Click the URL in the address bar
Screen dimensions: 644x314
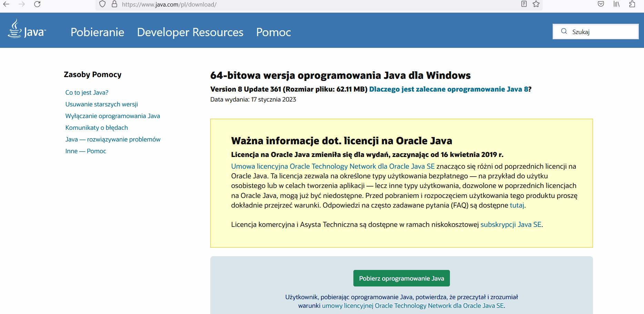169,4
